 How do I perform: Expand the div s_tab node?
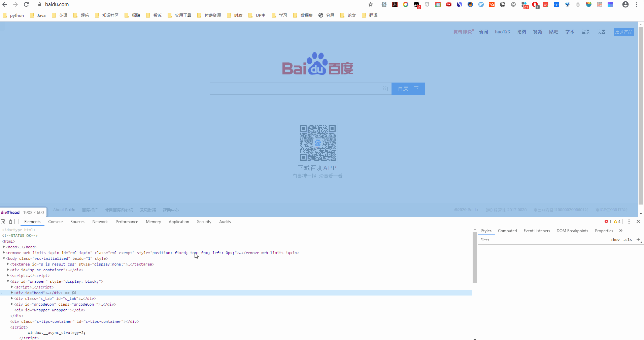coord(12,299)
